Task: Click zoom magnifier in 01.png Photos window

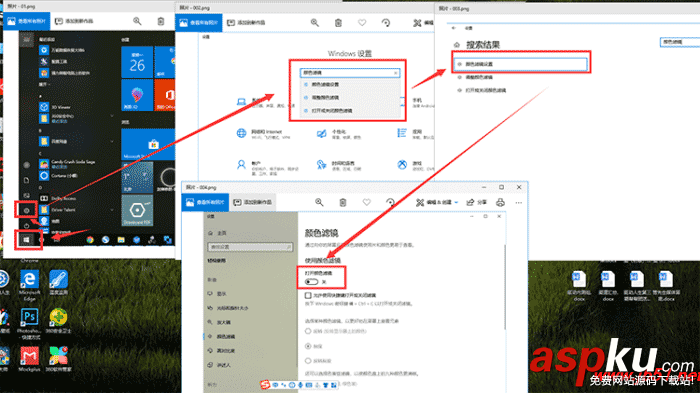Action: 137,21
